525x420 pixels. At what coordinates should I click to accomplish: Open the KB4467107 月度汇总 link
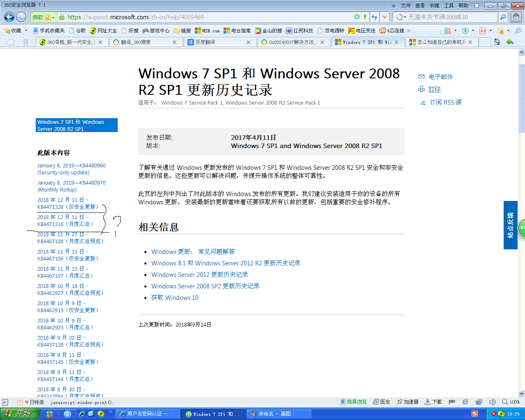point(66,272)
